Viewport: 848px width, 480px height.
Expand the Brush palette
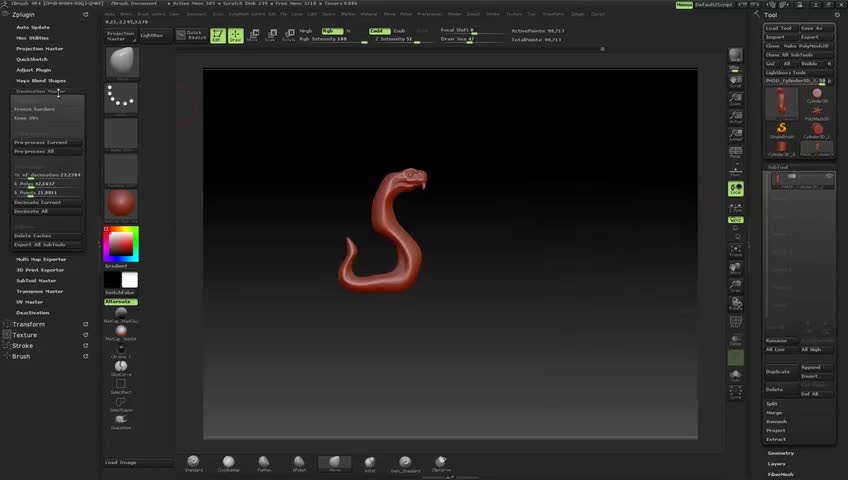click(21, 357)
